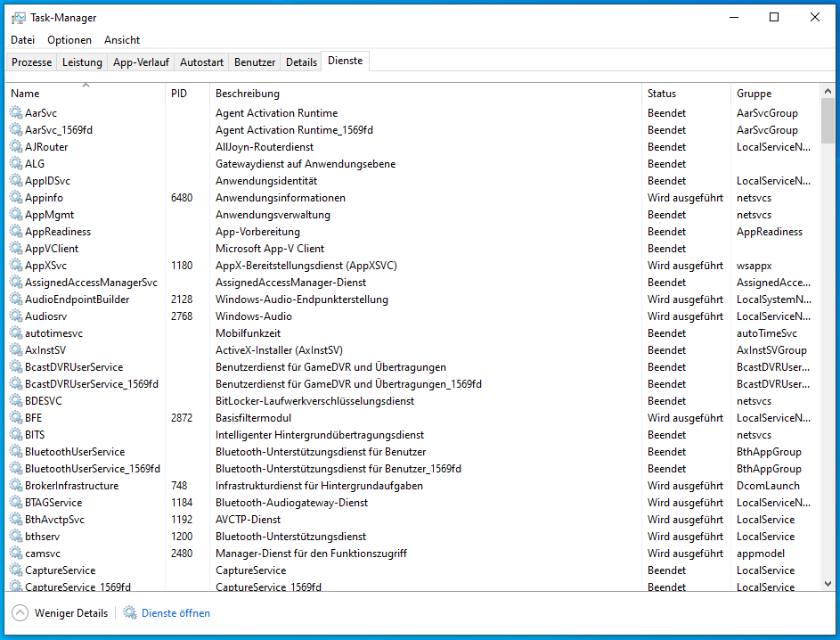Sort by the PID column header
840x640 pixels.
pyautogui.click(x=179, y=94)
